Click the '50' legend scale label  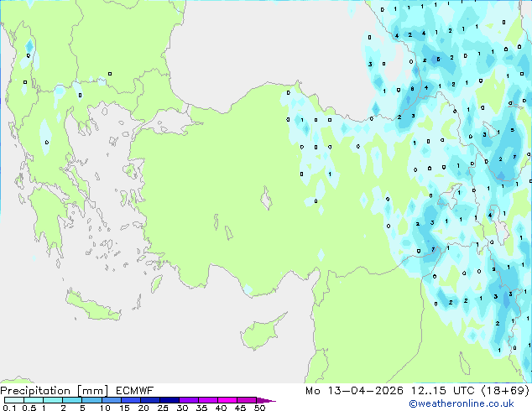tap(259, 408)
